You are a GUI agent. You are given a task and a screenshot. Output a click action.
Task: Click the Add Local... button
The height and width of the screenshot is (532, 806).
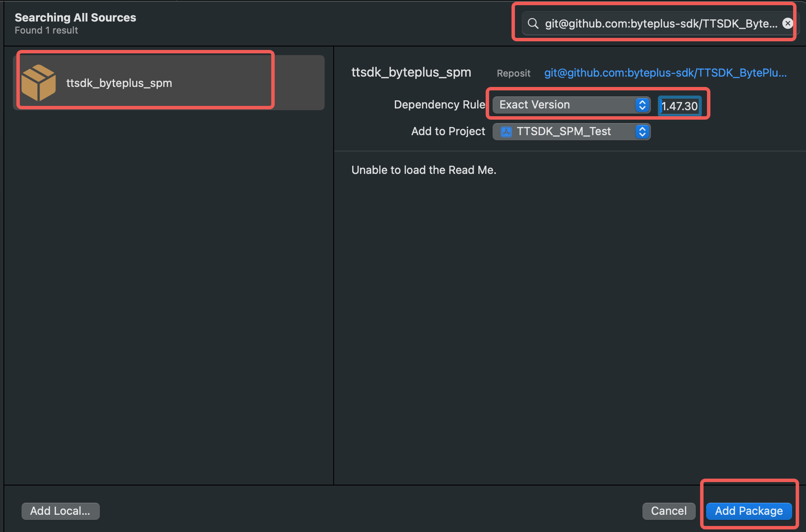click(60, 511)
